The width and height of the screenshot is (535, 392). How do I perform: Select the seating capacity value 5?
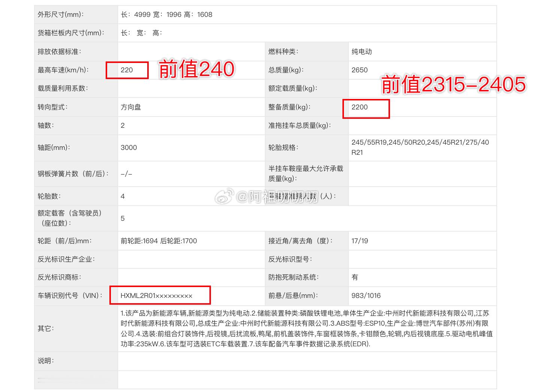[122, 218]
